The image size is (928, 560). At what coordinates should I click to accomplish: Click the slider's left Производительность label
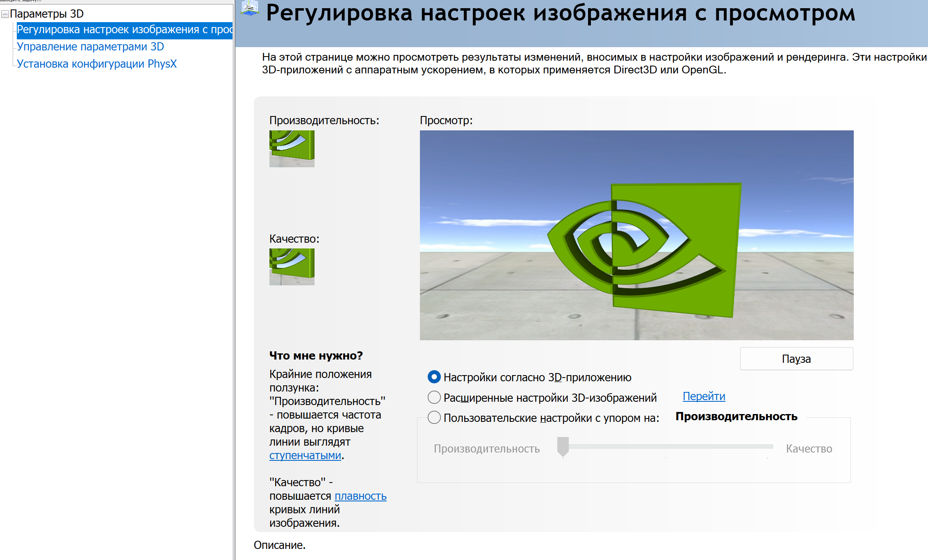pos(487,449)
